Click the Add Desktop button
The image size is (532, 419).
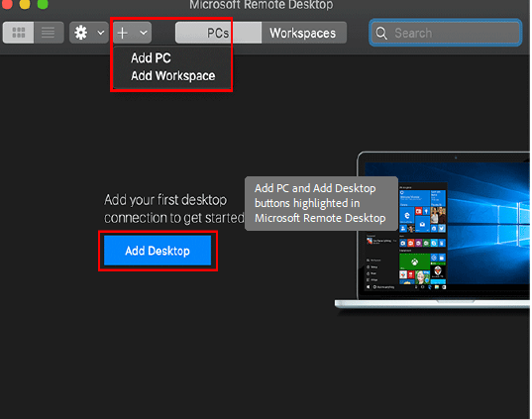(x=158, y=251)
